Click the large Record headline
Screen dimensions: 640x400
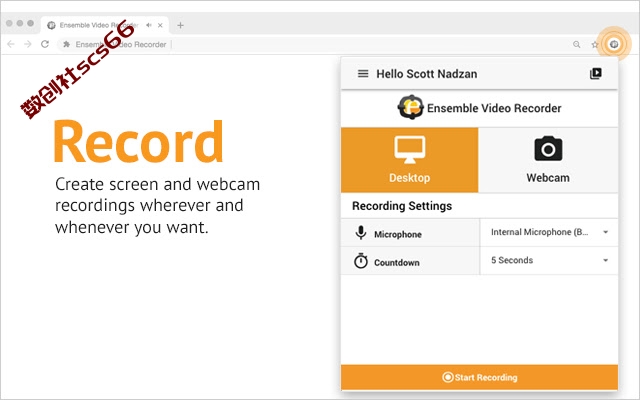point(138,141)
